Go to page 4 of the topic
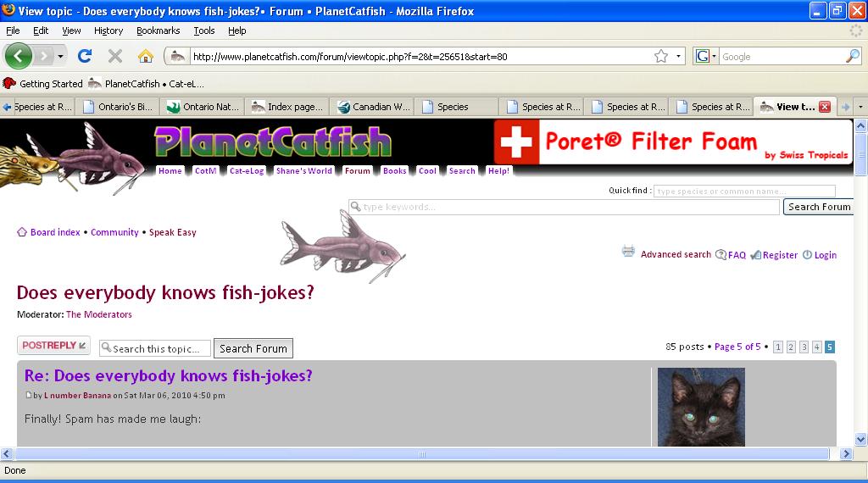This screenshot has width=868, height=483. [816, 347]
